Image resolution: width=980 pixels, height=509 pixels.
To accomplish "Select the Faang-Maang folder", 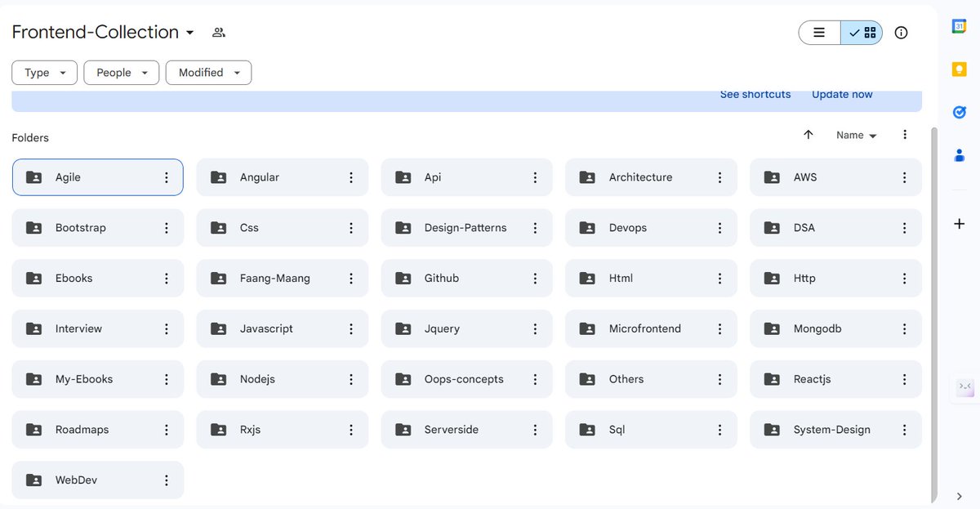I will pyautogui.click(x=282, y=279).
